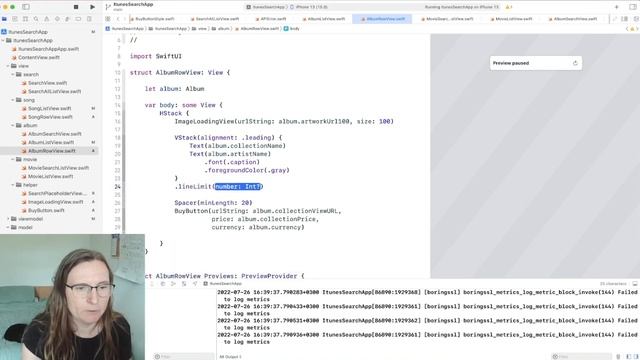Click the yellow warning indicator in activity bar
Viewport: 640px width, 360px height.
(x=509, y=7)
